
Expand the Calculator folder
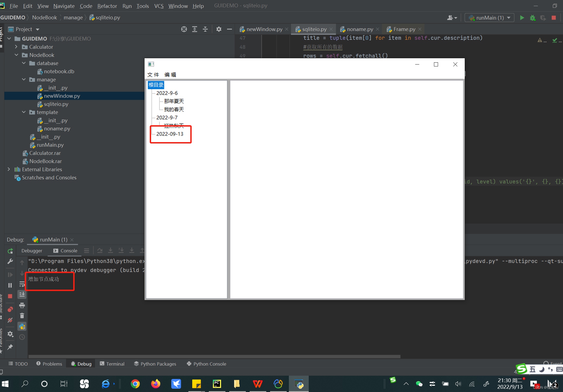click(x=16, y=47)
